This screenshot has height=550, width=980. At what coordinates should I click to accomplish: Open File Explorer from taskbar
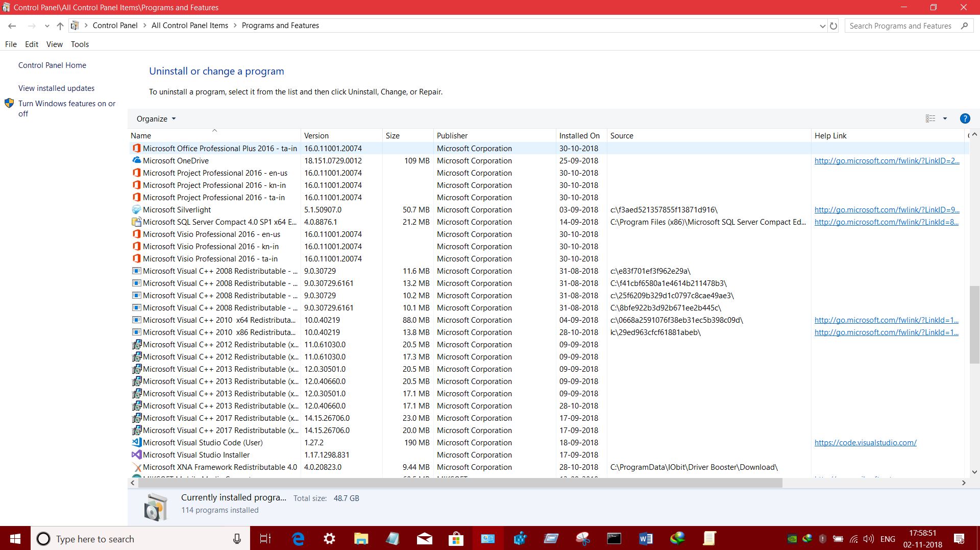point(361,539)
